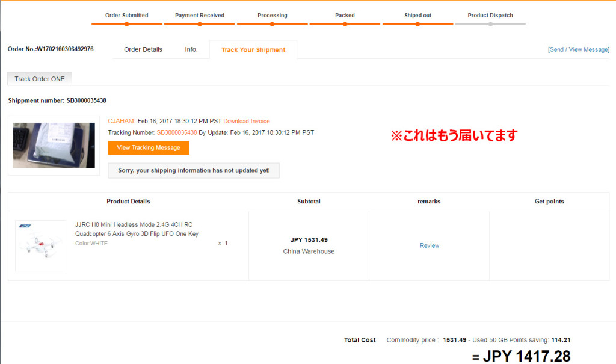Select the Shiped out step marker
The height and width of the screenshot is (364, 616).
pos(417,24)
